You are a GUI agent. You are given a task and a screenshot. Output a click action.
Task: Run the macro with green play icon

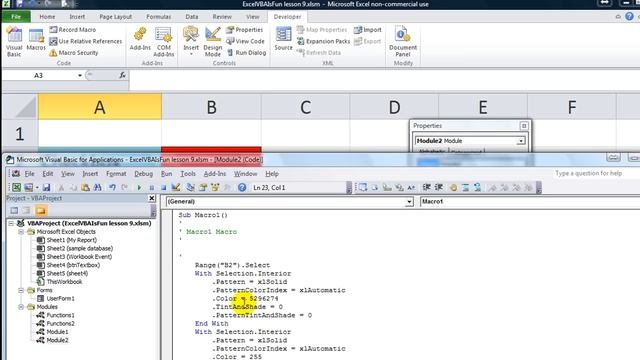pyautogui.click(x=139, y=187)
